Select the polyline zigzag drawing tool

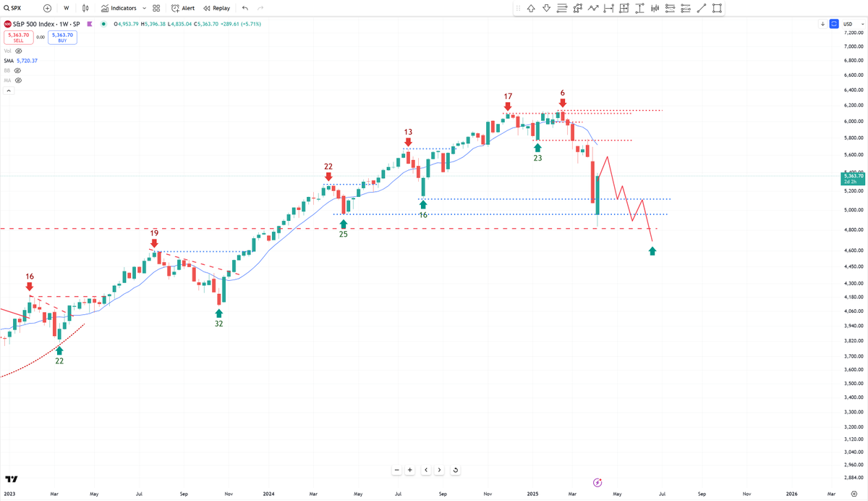[x=593, y=9]
